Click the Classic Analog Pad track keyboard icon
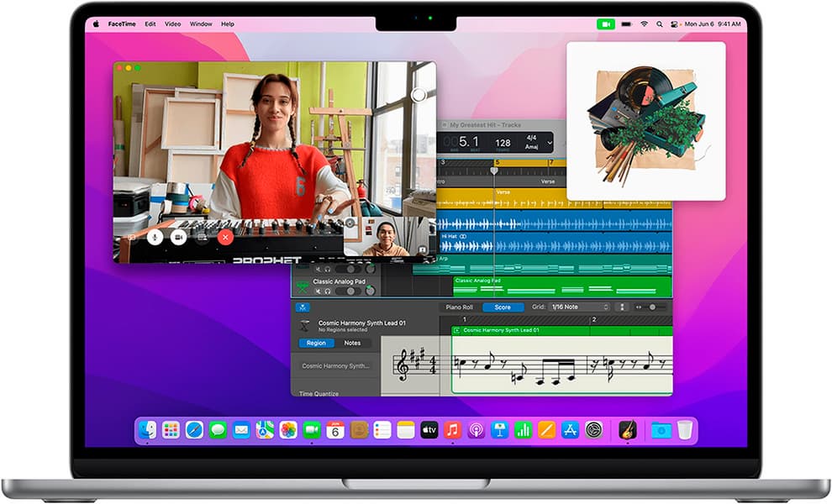Viewport: 832px width, 504px height. (303, 287)
